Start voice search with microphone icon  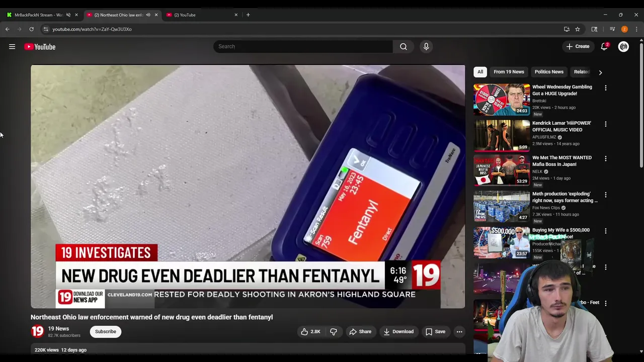tap(426, 46)
